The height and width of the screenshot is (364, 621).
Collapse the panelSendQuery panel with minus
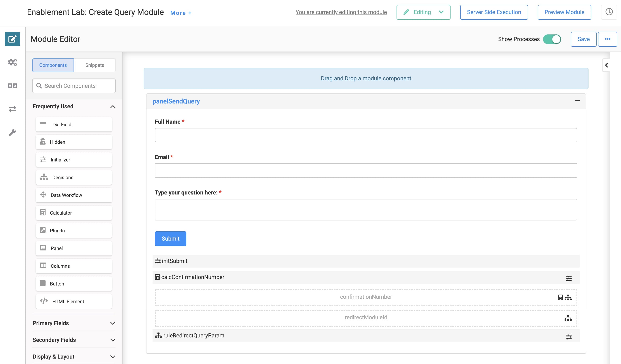[x=577, y=100]
